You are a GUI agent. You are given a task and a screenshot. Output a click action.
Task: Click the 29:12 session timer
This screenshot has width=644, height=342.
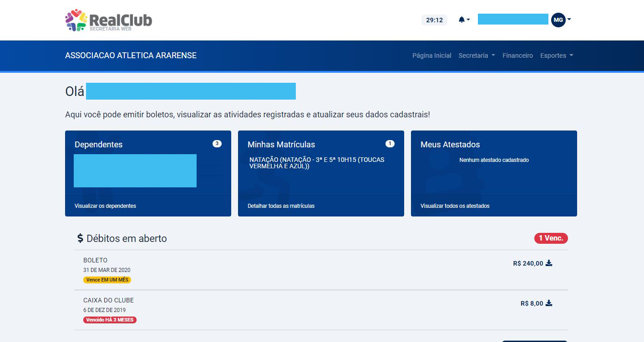point(434,20)
